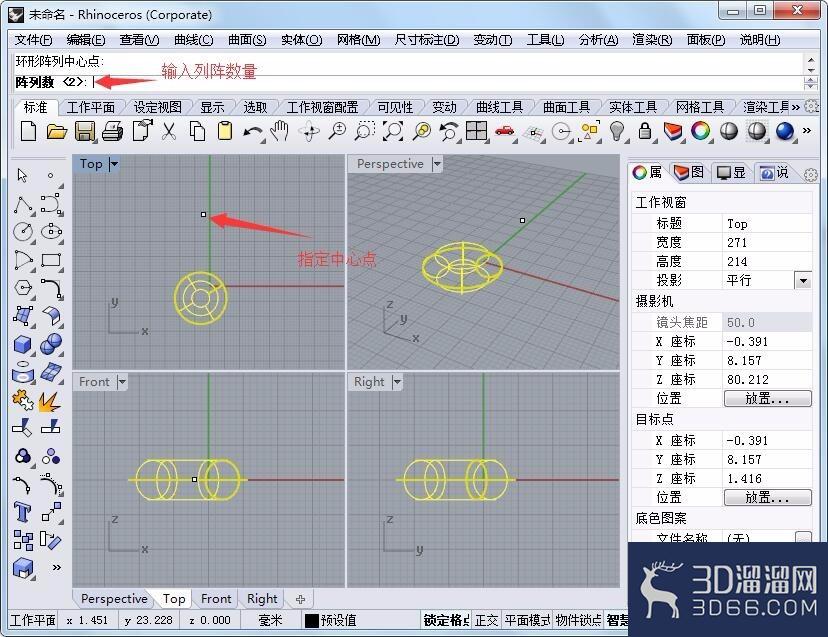The image size is (828, 637).
Task: Click the 工作平面 status bar entry
Action: [x=33, y=620]
